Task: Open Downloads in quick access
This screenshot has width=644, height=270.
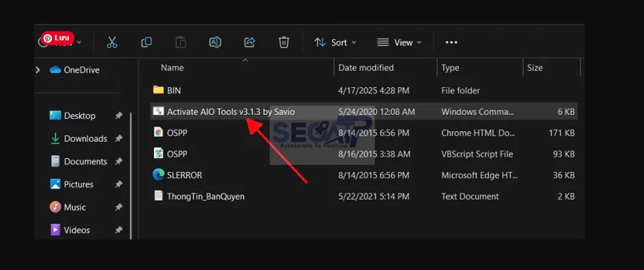Action: pos(78,139)
